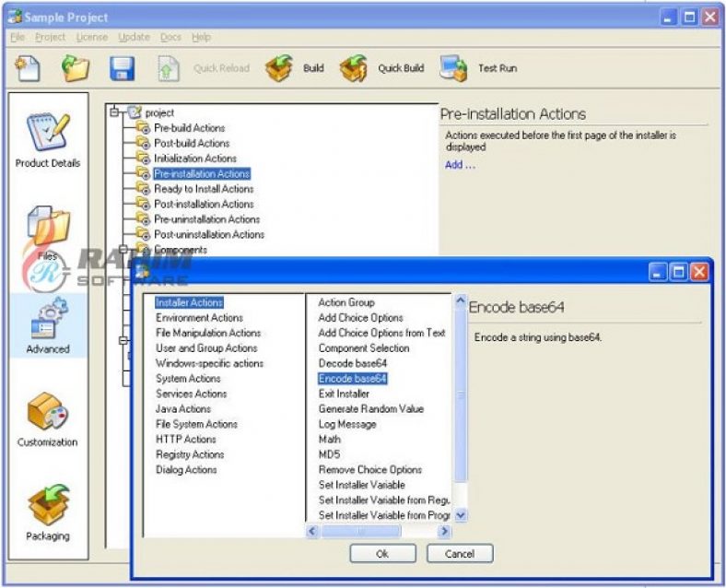The height and width of the screenshot is (588, 726).
Task: Open the Help menu
Action: coord(201,37)
